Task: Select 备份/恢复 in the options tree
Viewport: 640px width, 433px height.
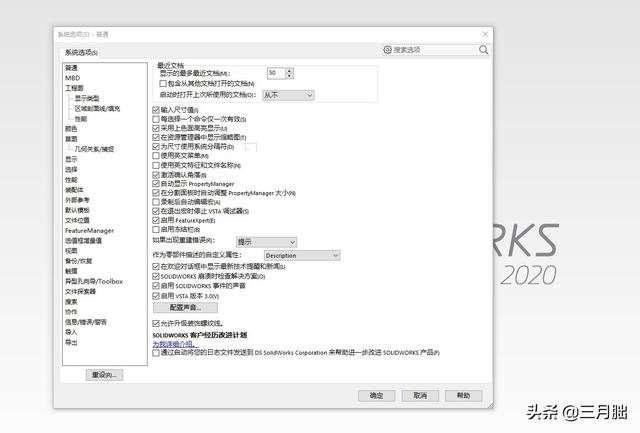Action: pos(79,261)
